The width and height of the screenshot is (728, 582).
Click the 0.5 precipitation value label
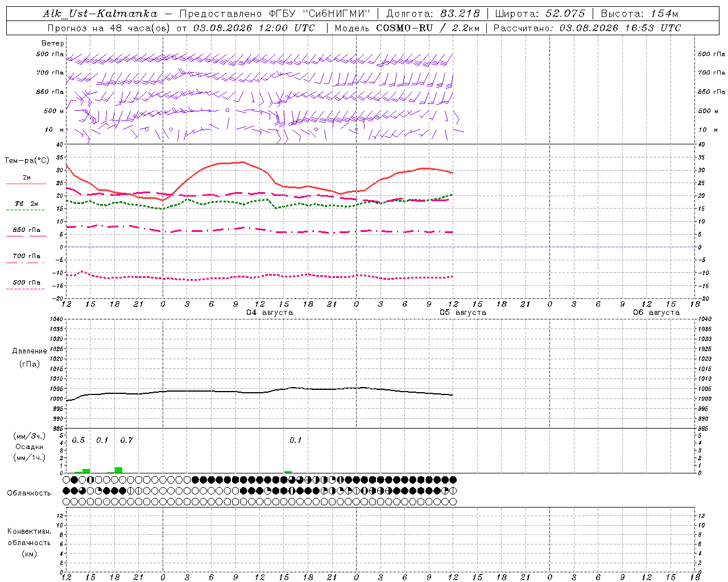tap(78, 440)
